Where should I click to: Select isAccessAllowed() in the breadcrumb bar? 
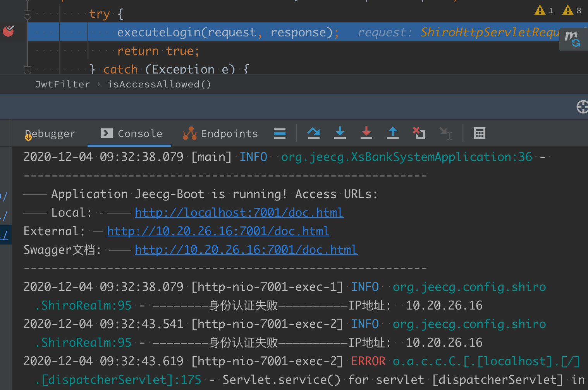click(159, 84)
